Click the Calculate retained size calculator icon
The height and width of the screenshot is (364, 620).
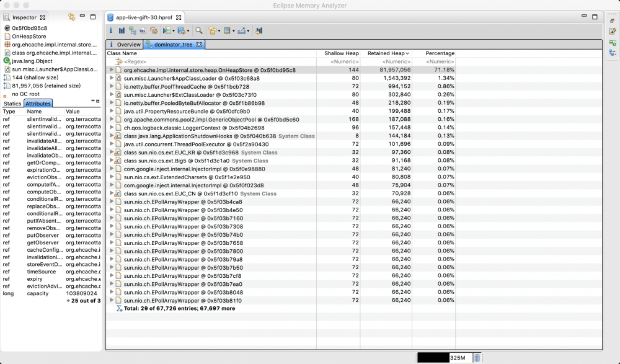(227, 30)
